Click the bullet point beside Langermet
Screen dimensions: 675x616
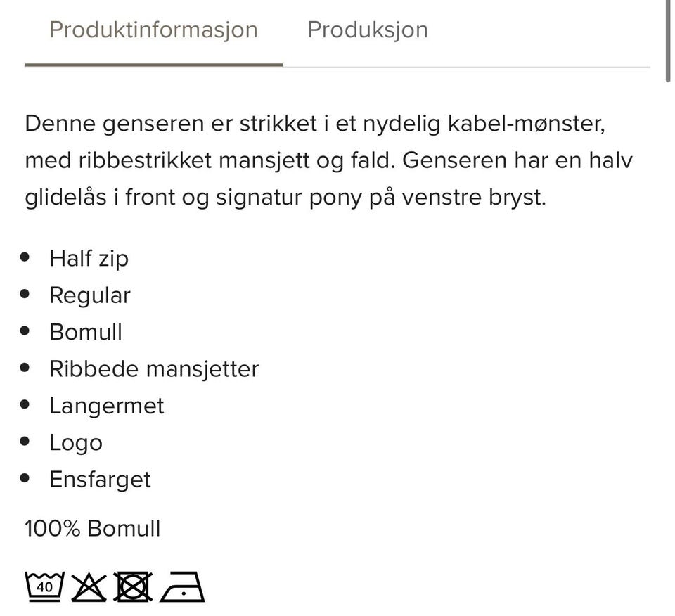tap(26, 403)
